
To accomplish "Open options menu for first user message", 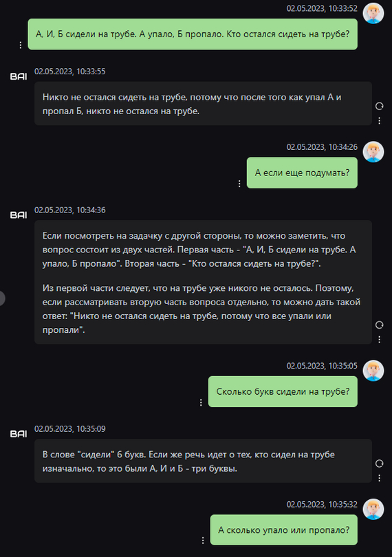I will [21, 45].
